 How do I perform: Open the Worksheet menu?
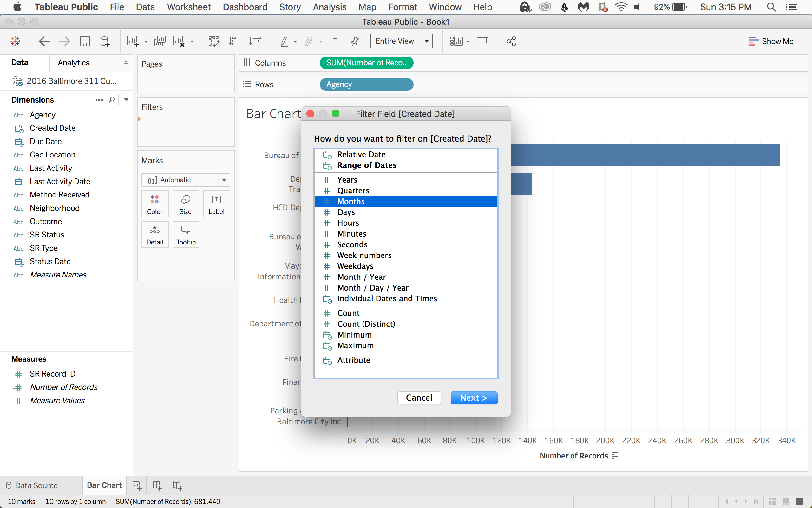coord(189,7)
